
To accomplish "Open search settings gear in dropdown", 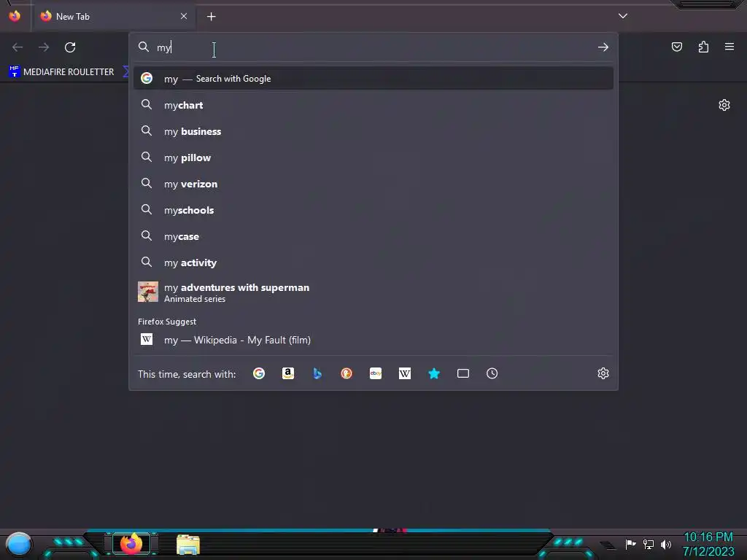I will [x=603, y=373].
